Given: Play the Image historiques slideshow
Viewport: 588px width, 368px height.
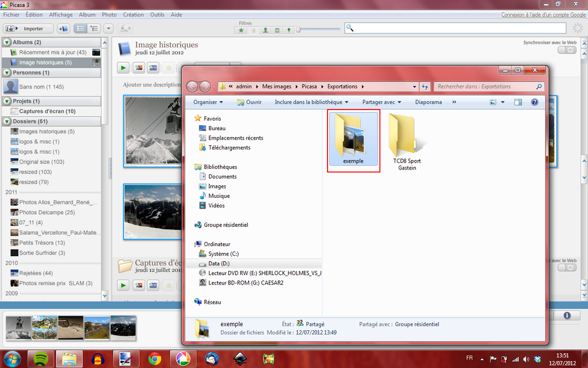Looking at the screenshot, I should tap(123, 68).
